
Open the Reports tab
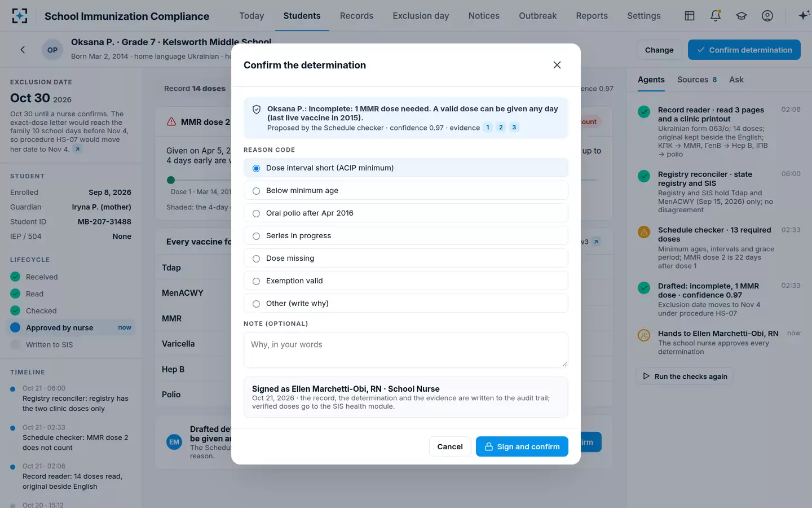[592, 16]
